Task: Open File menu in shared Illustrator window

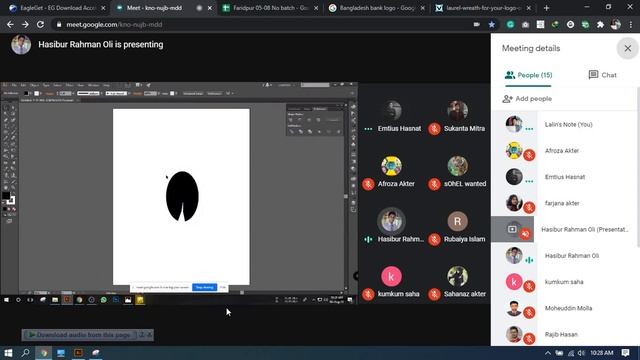Action: pos(14,85)
